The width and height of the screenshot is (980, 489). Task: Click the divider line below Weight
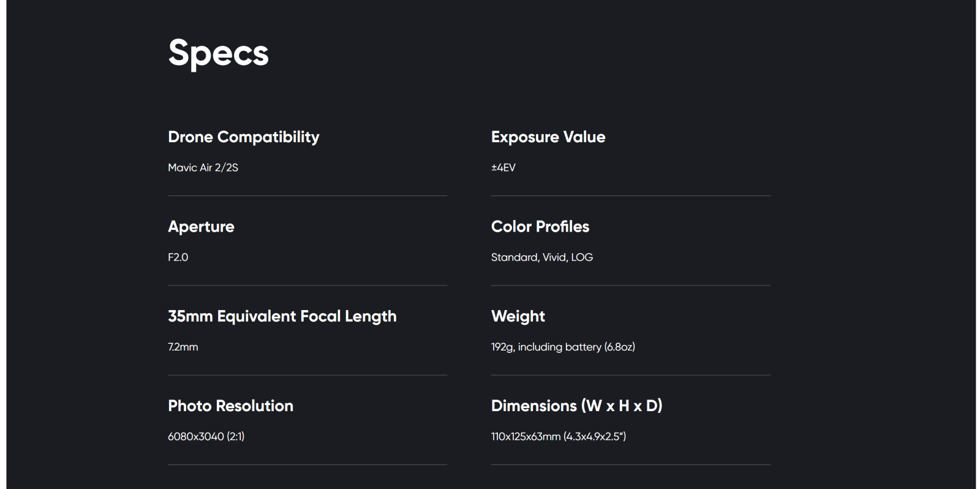point(631,375)
